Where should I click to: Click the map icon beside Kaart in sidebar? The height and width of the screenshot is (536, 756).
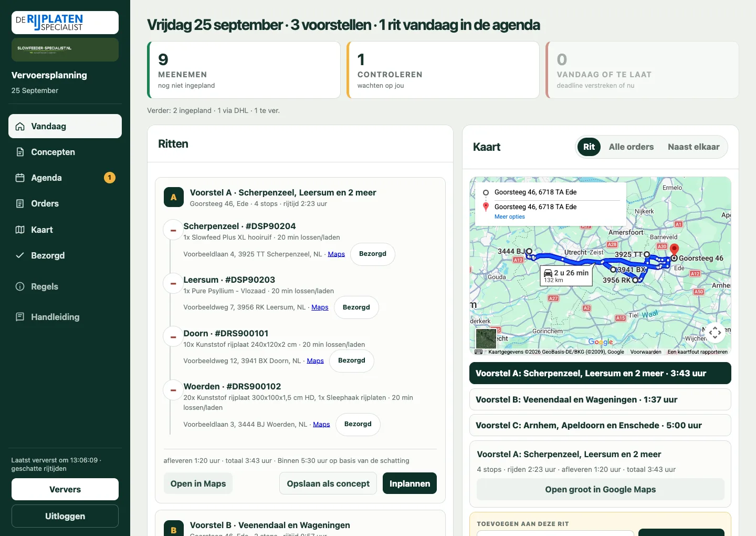click(20, 230)
